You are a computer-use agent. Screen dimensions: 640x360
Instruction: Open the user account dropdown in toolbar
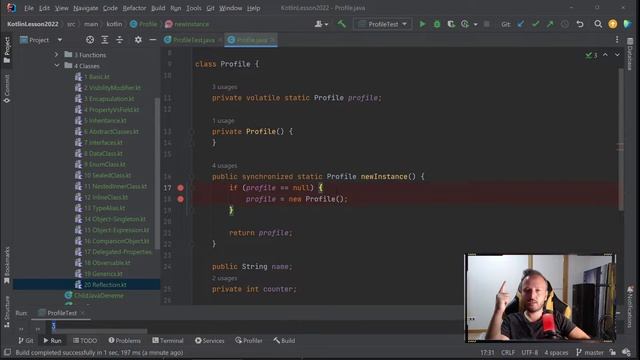tap(321, 24)
